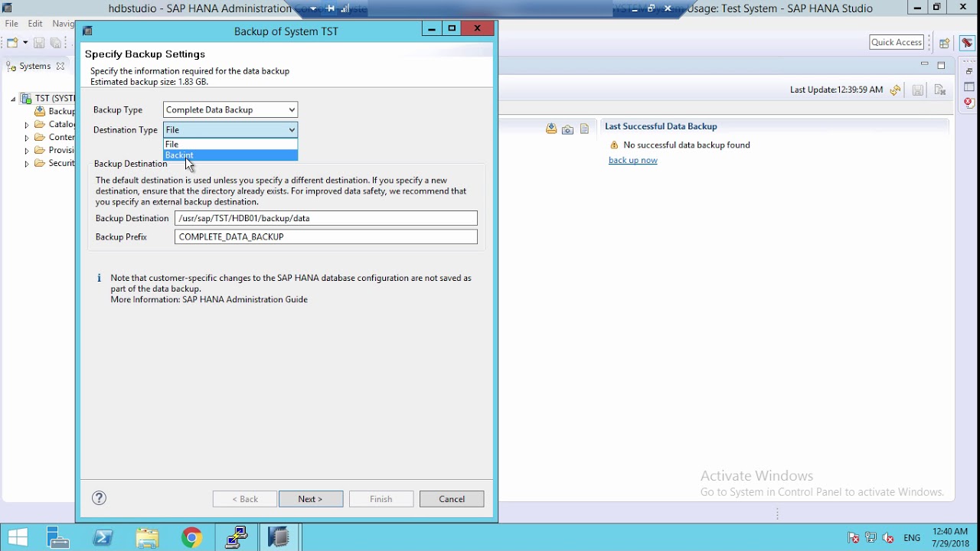Open PuTTY from the taskbar
Screen dimensions: 980x551
(x=236, y=537)
